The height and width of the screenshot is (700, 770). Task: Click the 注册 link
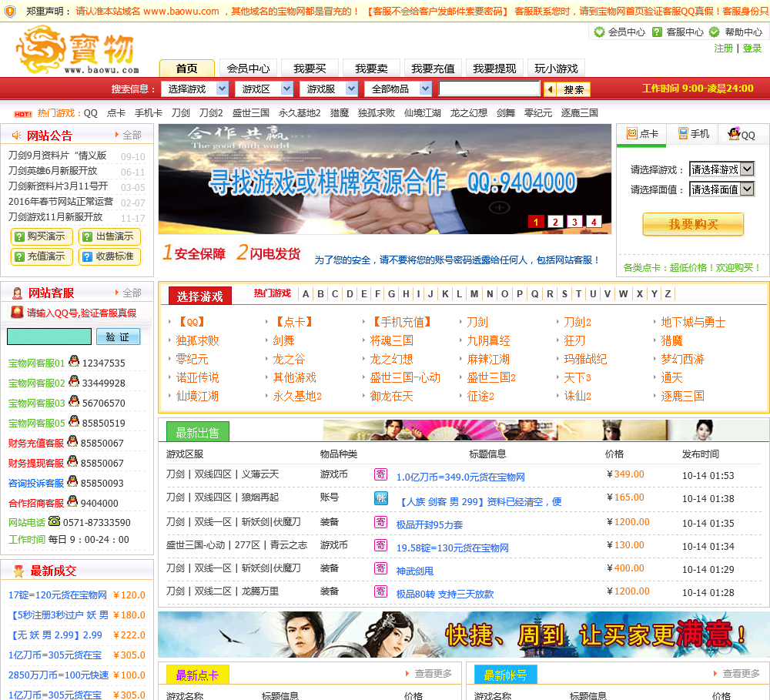click(x=723, y=49)
